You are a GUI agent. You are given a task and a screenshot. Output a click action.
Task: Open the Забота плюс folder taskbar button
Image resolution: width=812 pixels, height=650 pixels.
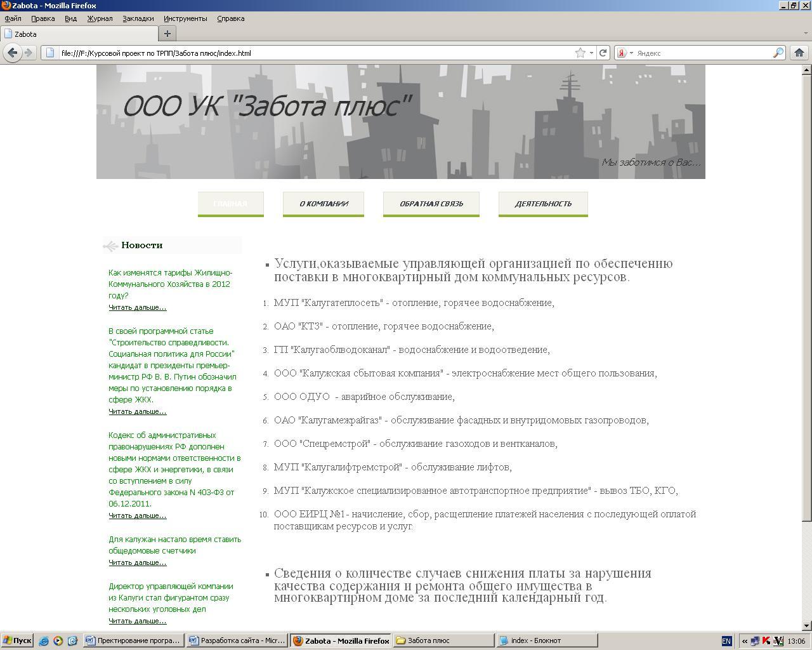[x=443, y=640]
